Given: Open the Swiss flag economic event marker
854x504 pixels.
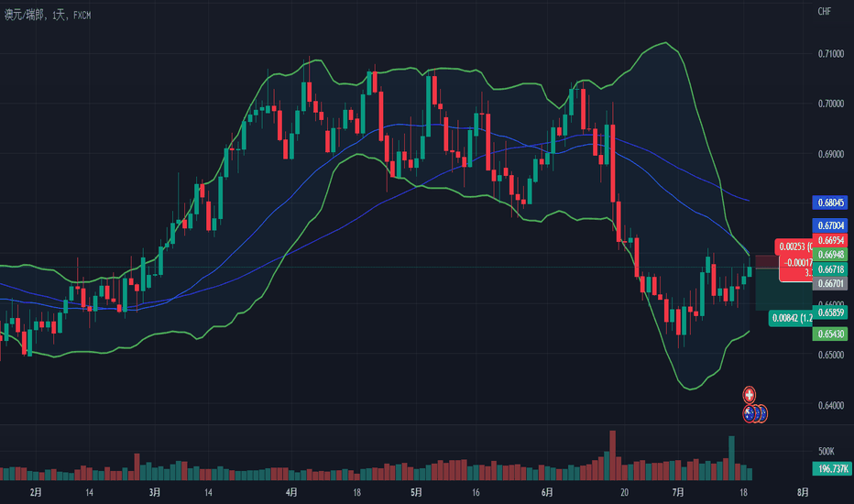Looking at the screenshot, I should 750,394.
